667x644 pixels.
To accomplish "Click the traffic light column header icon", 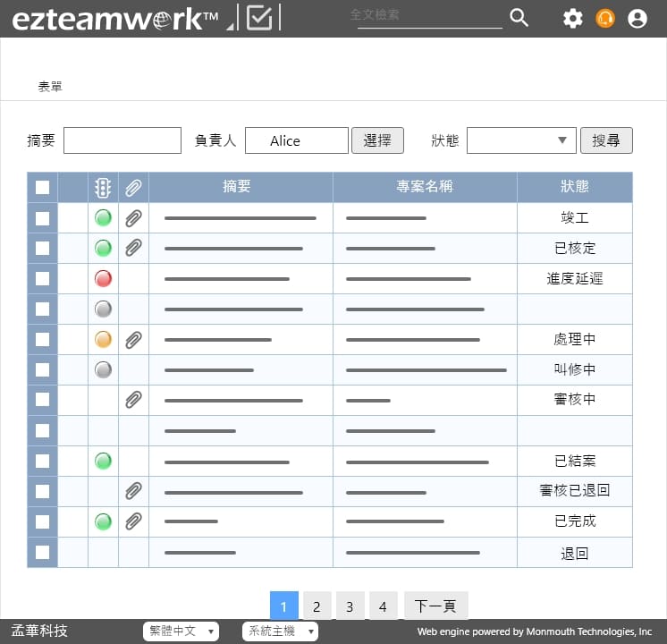I will [x=103, y=187].
